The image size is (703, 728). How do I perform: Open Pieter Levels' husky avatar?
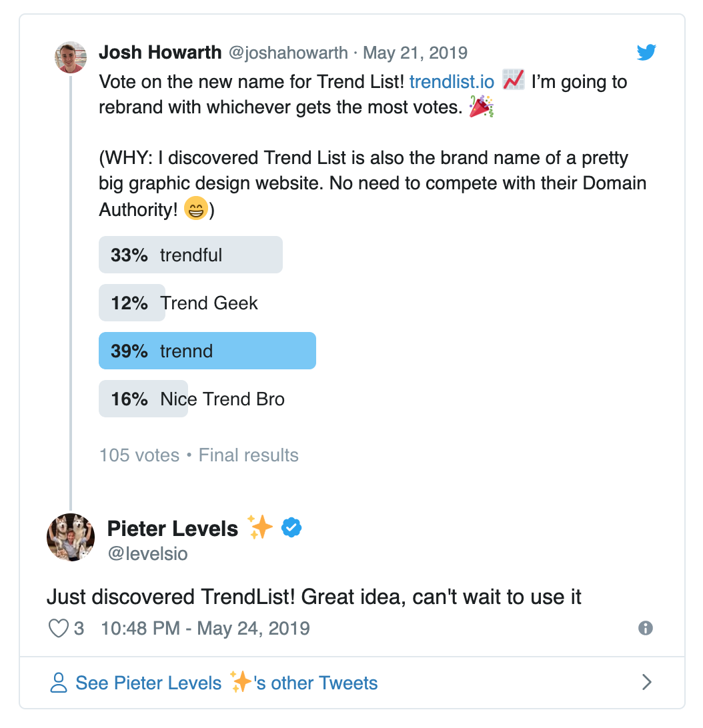pyautogui.click(x=71, y=537)
